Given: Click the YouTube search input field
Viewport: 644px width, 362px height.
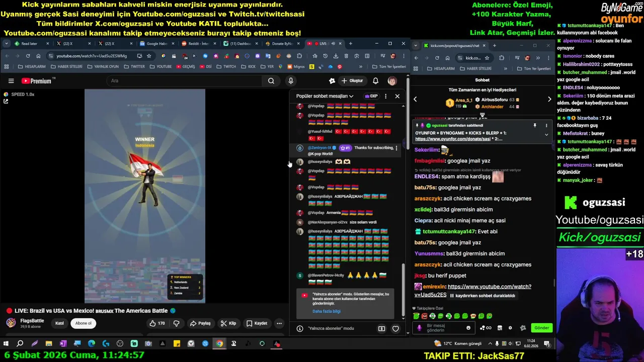Looking at the screenshot, I should [x=184, y=81].
